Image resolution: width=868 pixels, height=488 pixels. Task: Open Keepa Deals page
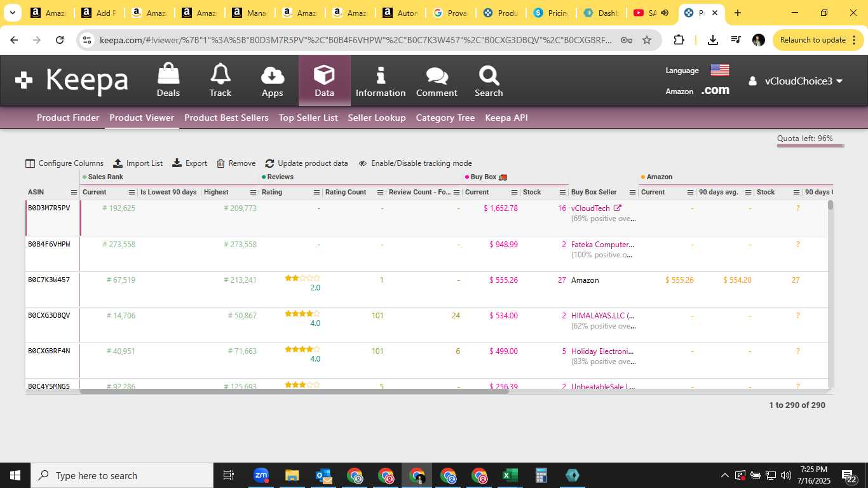coord(168,80)
